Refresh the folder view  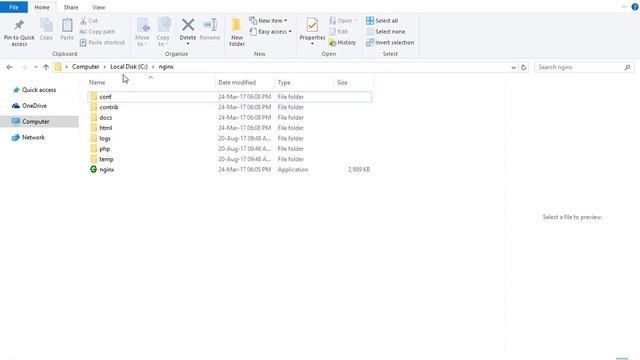click(x=523, y=67)
